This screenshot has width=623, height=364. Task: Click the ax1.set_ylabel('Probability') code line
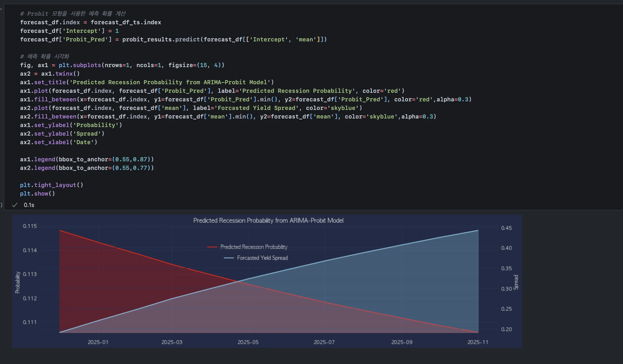tap(71, 125)
